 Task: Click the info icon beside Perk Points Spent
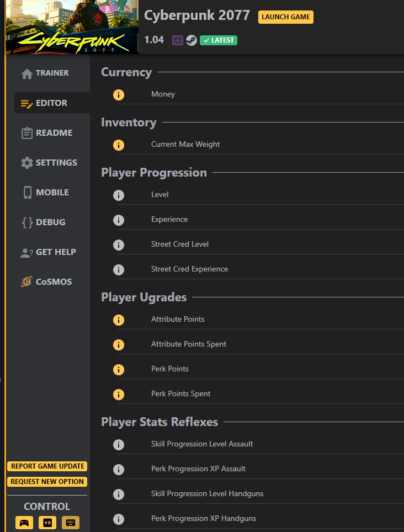tap(118, 394)
